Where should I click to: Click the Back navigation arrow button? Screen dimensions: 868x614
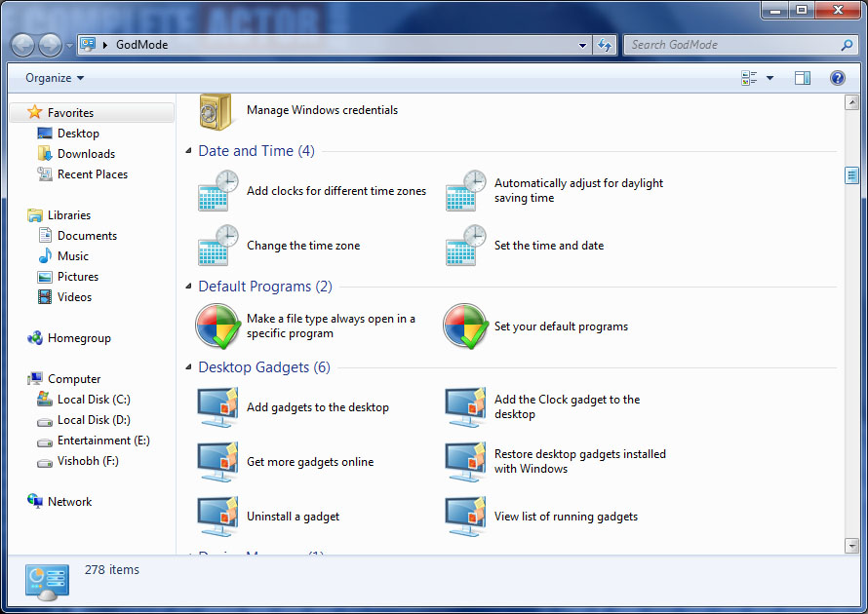coord(23,46)
